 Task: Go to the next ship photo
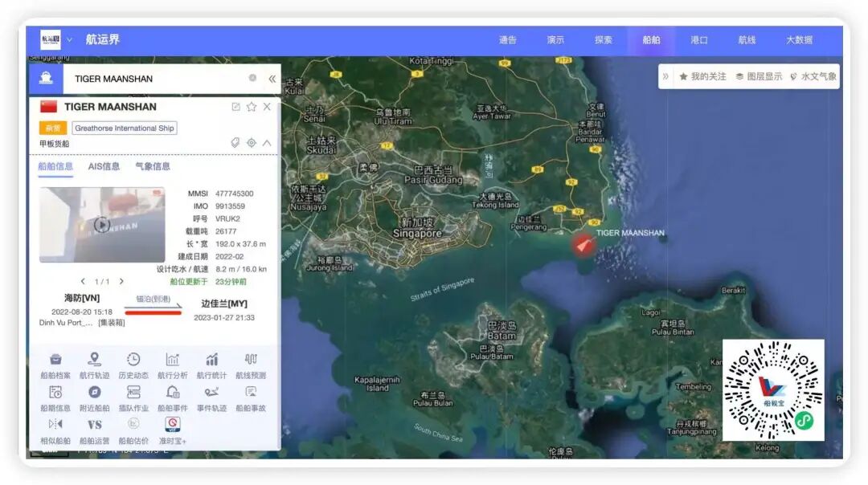tap(121, 282)
